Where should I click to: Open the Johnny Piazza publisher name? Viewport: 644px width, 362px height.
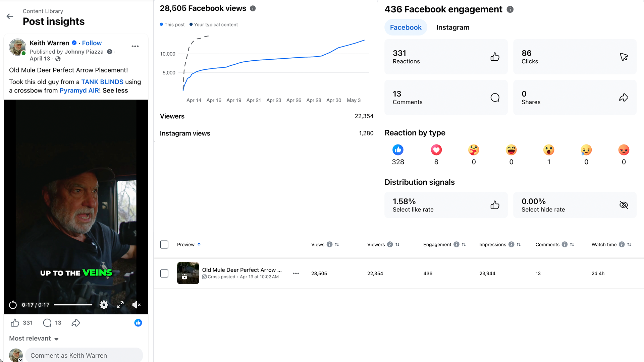84,52
